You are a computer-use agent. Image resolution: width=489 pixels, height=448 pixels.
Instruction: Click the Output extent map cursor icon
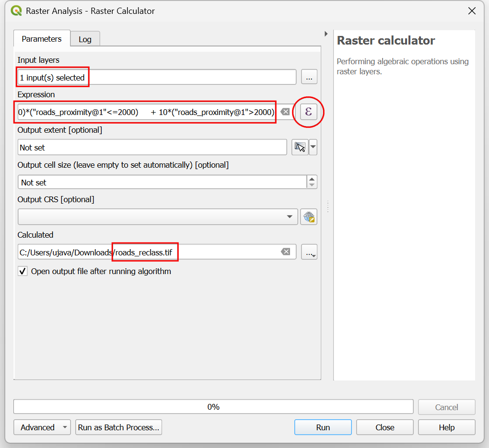(300, 147)
